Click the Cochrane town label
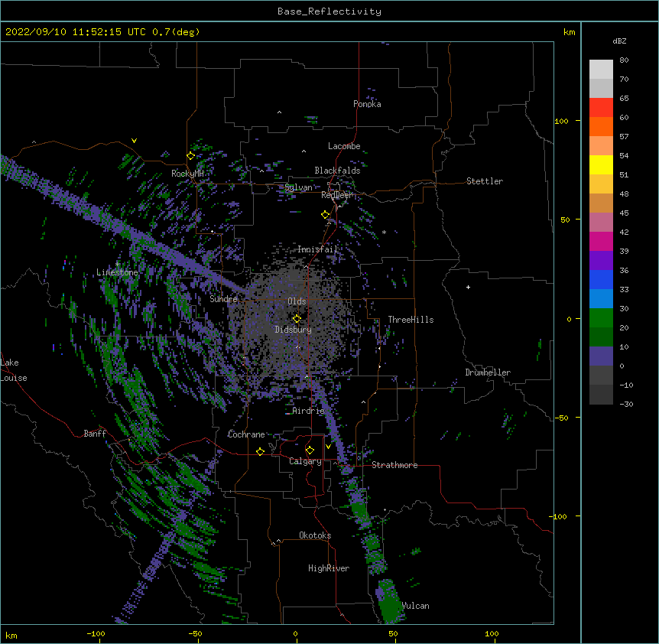Viewport: 659px width, 644px height. click(246, 434)
